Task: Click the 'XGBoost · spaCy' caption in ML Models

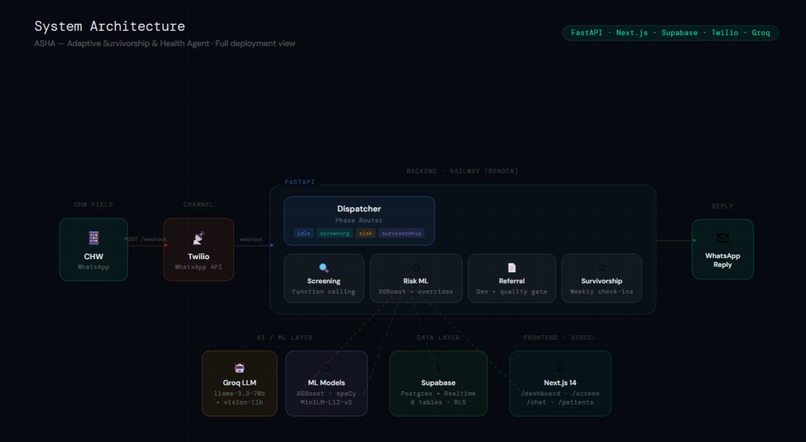Action: tap(326, 394)
